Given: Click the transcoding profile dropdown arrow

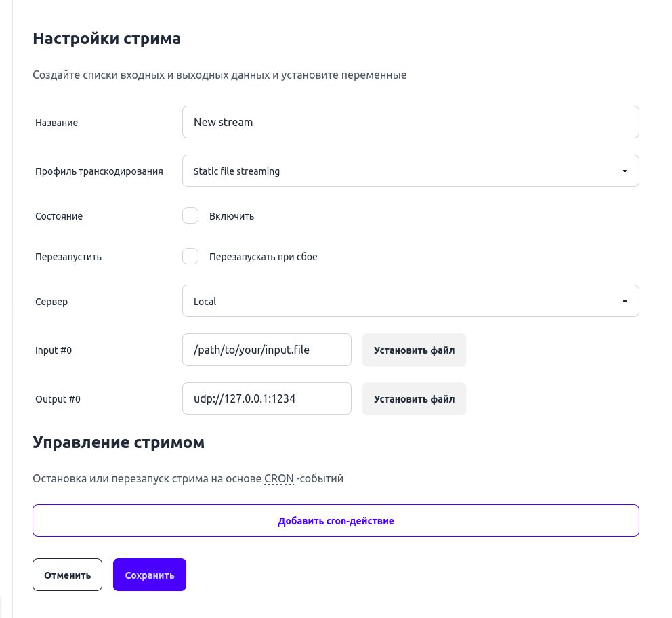Looking at the screenshot, I should click(x=624, y=171).
